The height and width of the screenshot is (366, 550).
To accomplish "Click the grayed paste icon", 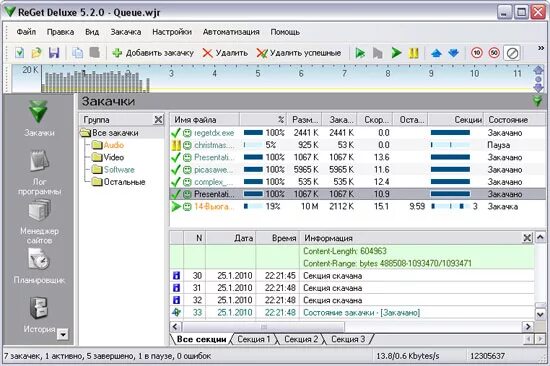I will [94, 53].
